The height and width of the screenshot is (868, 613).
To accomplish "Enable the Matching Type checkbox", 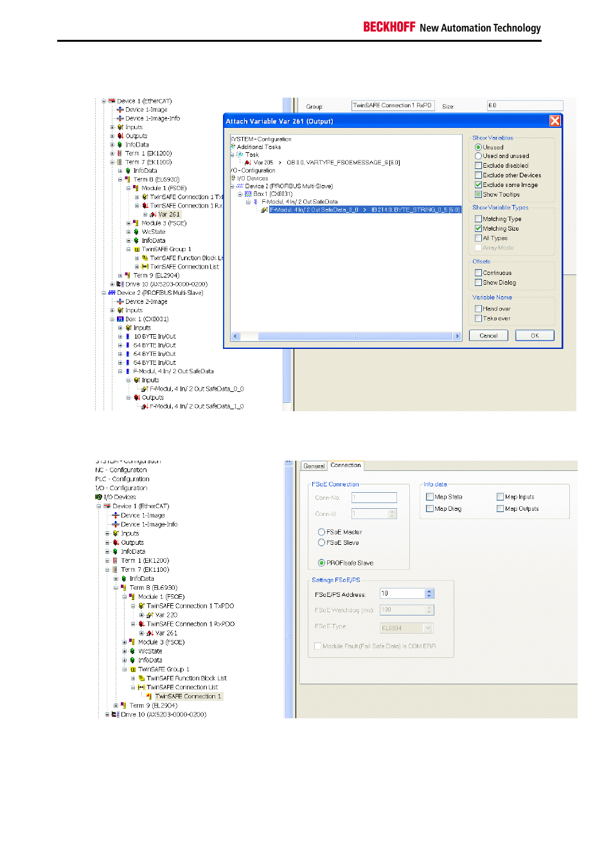I will 478,219.
